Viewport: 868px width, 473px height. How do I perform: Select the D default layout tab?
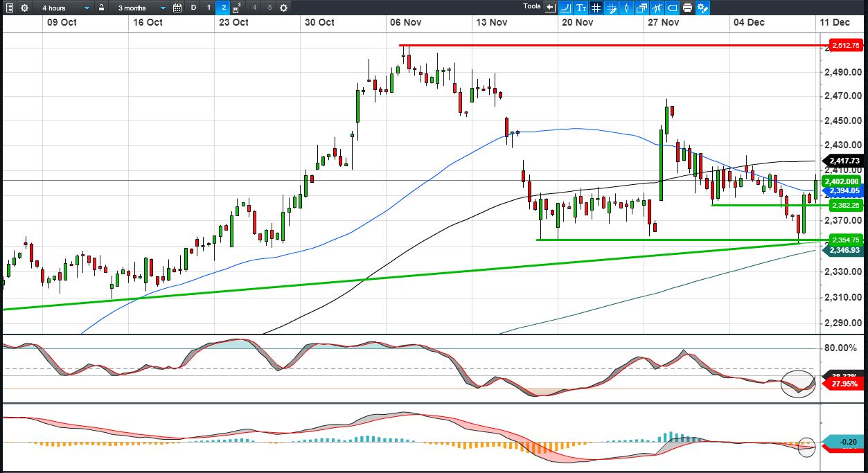tap(193, 8)
